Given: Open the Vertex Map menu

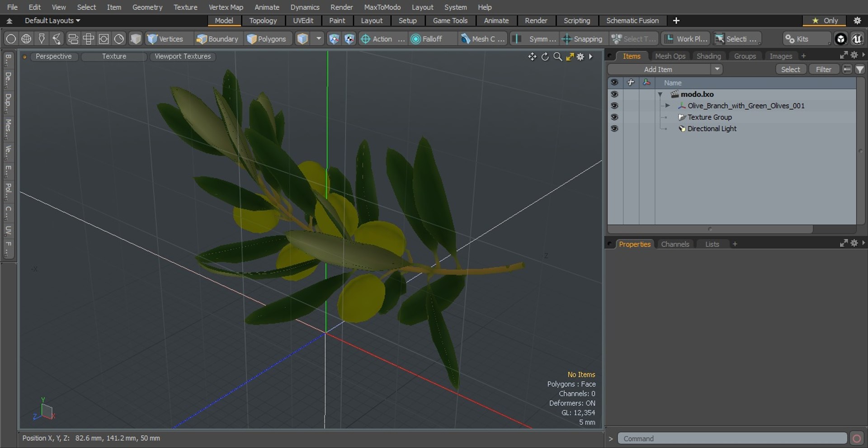Looking at the screenshot, I should pos(226,7).
